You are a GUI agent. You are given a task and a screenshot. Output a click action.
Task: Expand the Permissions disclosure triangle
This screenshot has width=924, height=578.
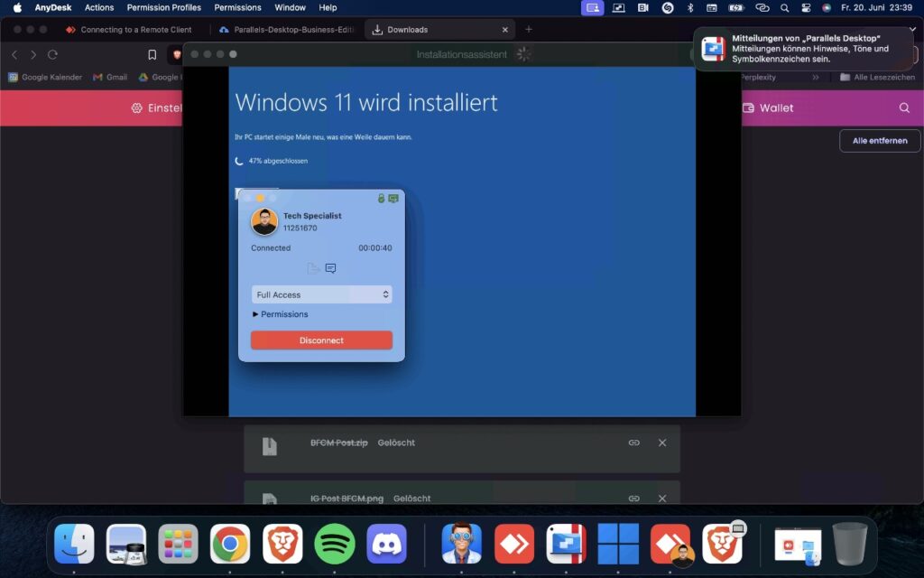(x=256, y=314)
